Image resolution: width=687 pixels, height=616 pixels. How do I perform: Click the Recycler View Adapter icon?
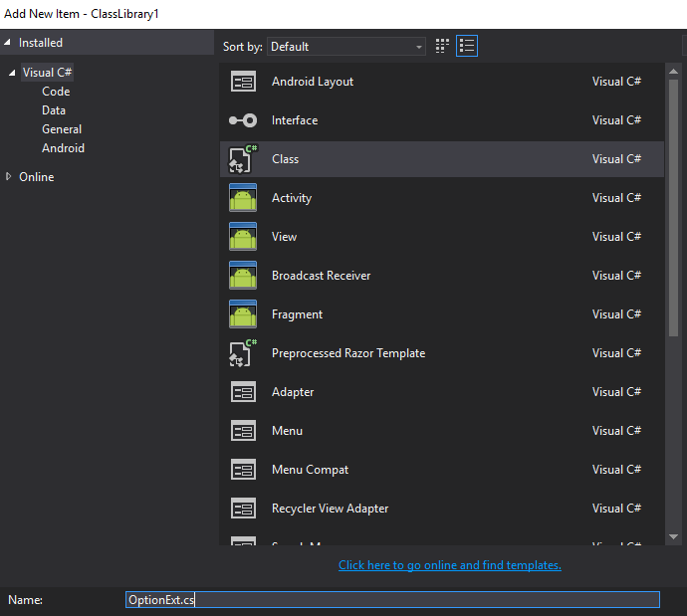[x=243, y=509]
